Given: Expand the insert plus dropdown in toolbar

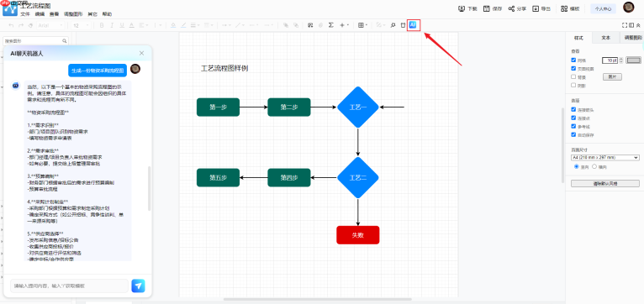Looking at the screenshot, I should 344,25.
